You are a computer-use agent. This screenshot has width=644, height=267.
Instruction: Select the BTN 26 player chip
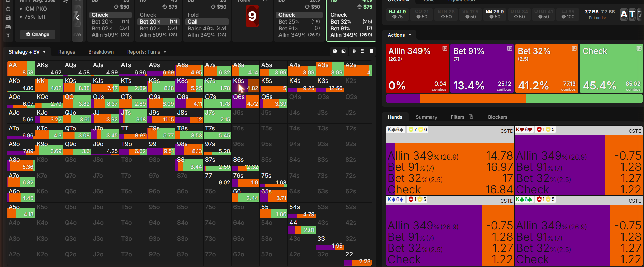coord(446,14)
